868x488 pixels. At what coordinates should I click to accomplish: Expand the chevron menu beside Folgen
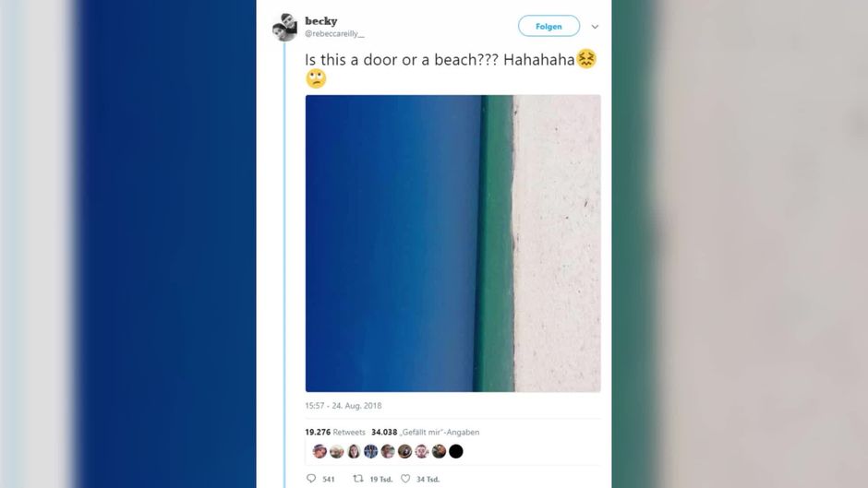point(595,27)
